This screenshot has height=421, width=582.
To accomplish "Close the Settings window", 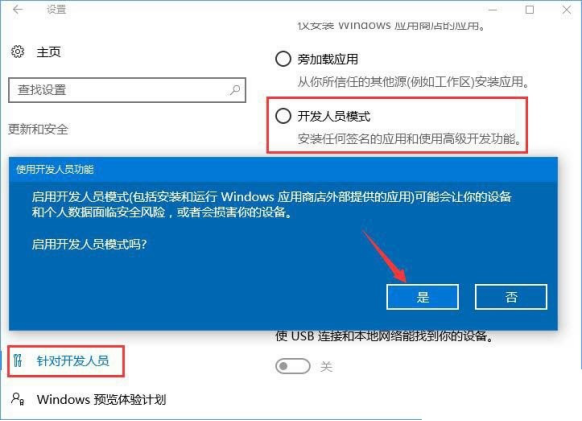I will pyautogui.click(x=567, y=10).
